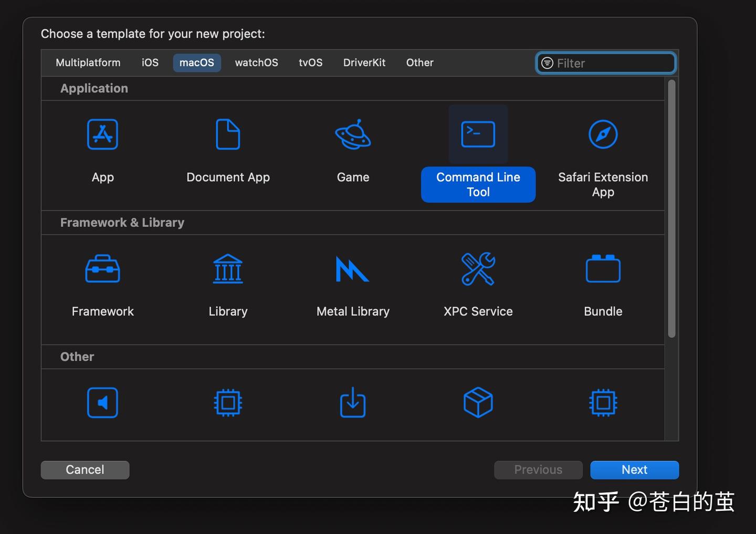Viewport: 756px width, 534px height.
Task: Click the Next button to continue
Action: click(x=635, y=470)
